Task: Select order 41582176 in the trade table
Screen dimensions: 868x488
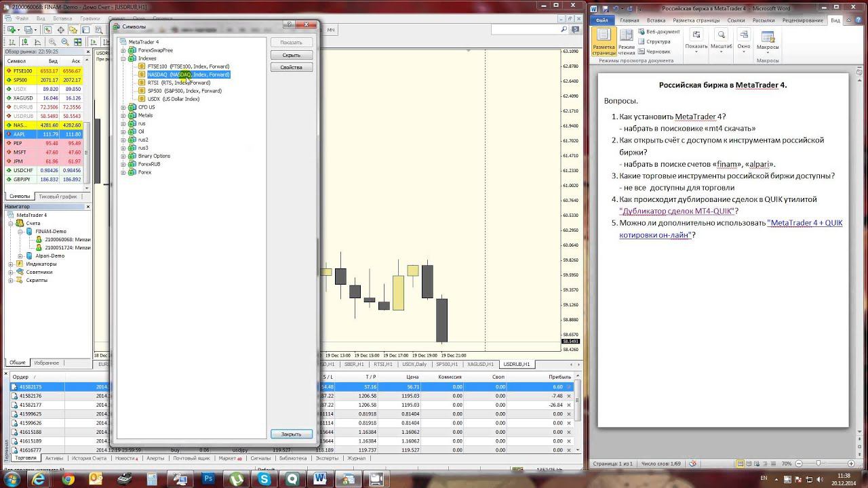Action: [292, 396]
